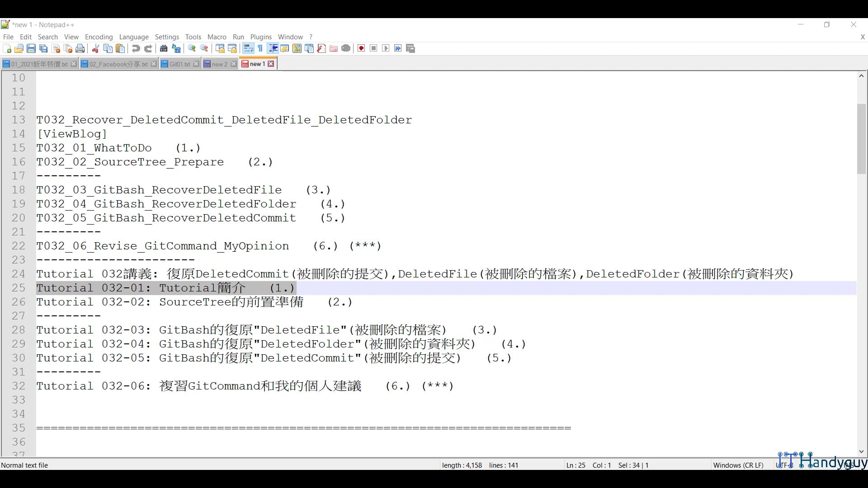Screen dimensions: 868x488
Task: Open the Macro menu
Action: (217, 37)
